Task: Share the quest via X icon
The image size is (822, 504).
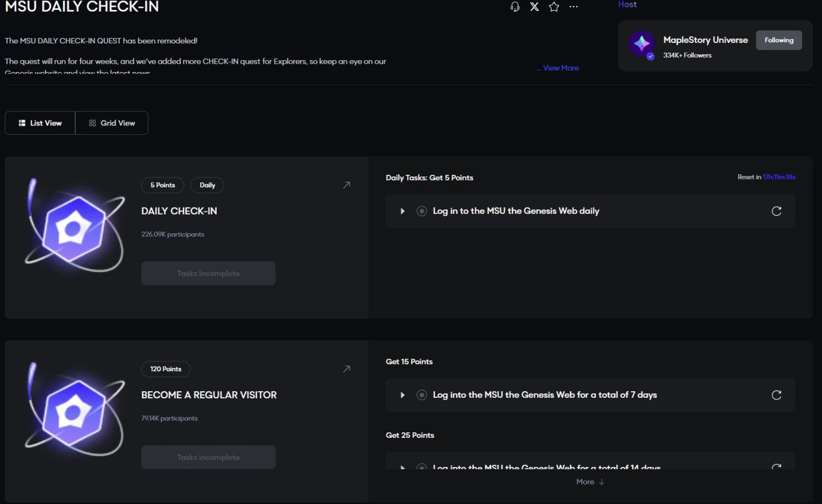Action: 535,7
